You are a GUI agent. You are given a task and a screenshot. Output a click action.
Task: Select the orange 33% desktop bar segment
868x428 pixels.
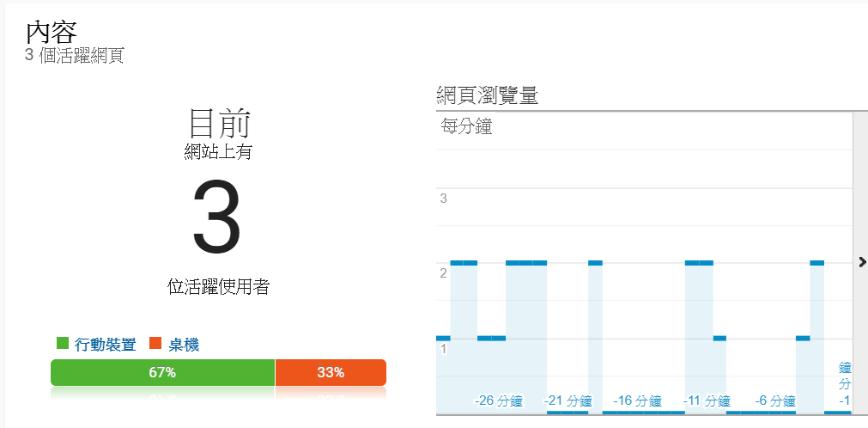tap(331, 372)
